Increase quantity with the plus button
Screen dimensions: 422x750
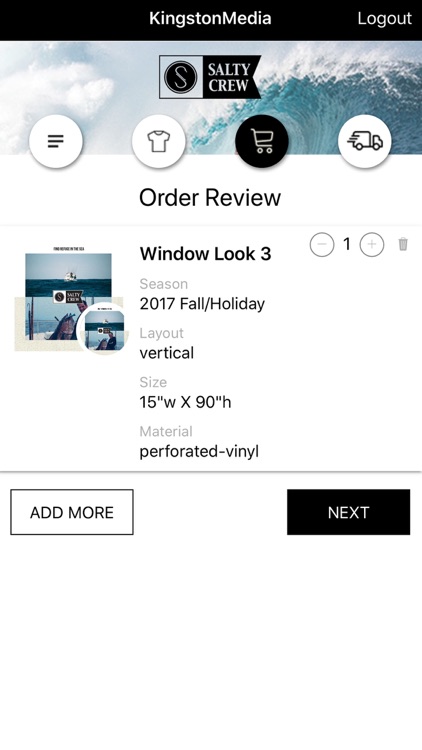point(372,245)
